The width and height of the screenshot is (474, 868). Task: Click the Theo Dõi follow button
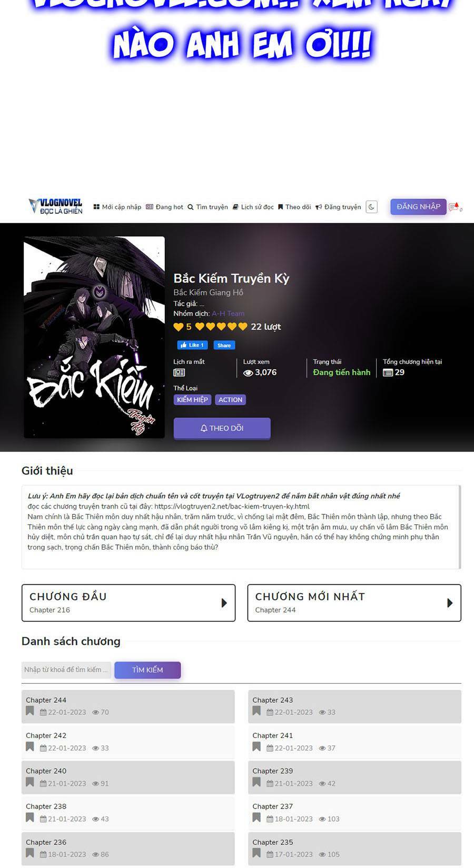point(222,428)
